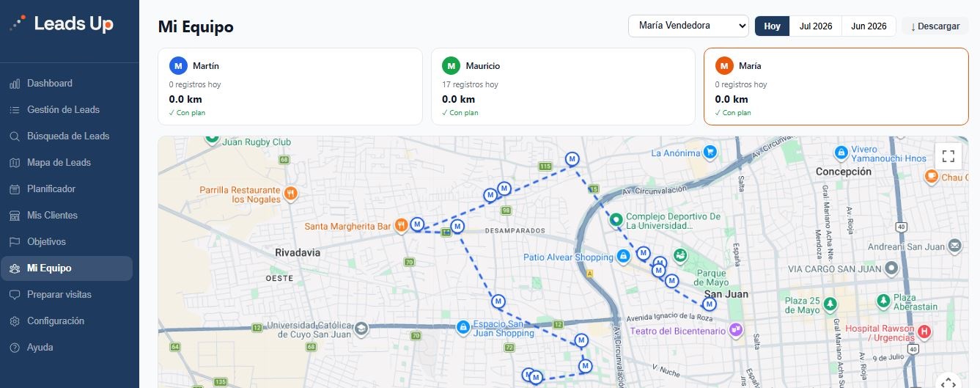Open the Dashboard sidebar icon
Viewport: 980px width, 388px height.
tap(15, 84)
